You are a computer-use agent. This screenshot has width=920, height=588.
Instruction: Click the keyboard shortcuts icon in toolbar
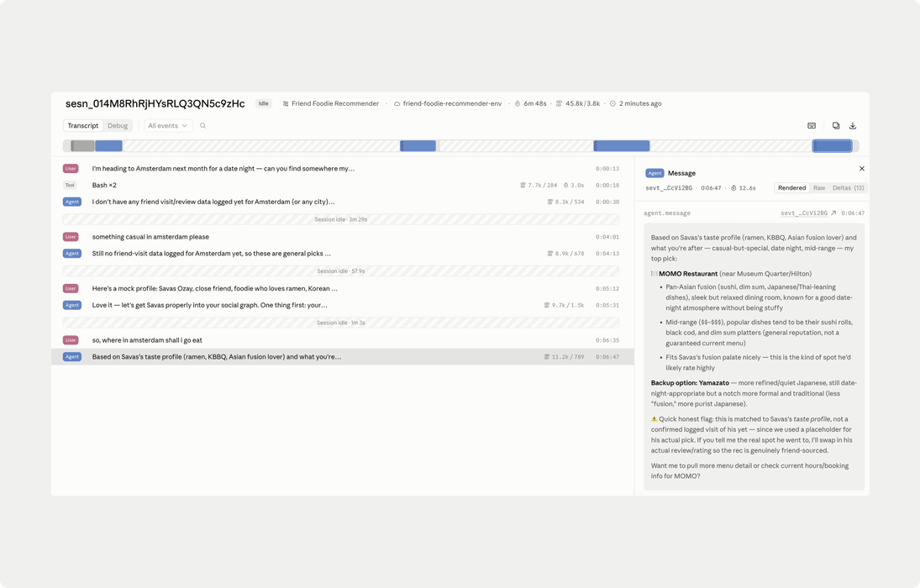coord(812,126)
